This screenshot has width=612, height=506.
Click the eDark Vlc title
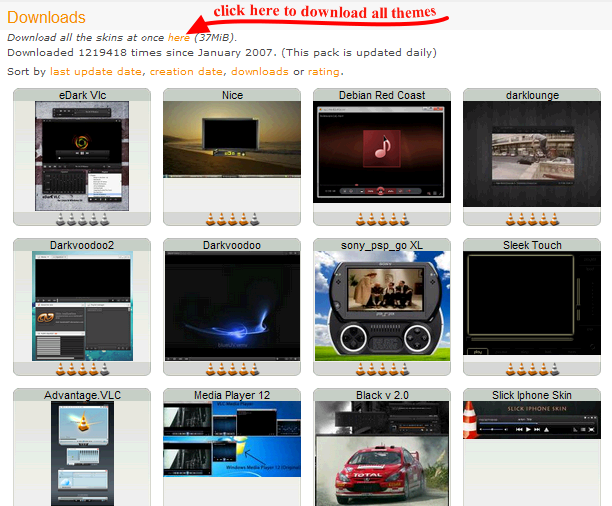82,95
